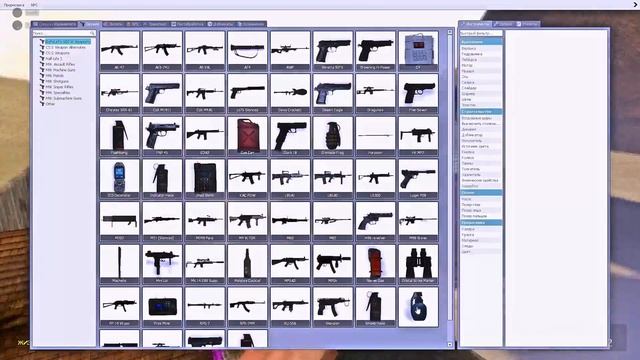Choose the Luger P08 pistol
Viewport: 640px width, 360px height.
[x=418, y=179]
